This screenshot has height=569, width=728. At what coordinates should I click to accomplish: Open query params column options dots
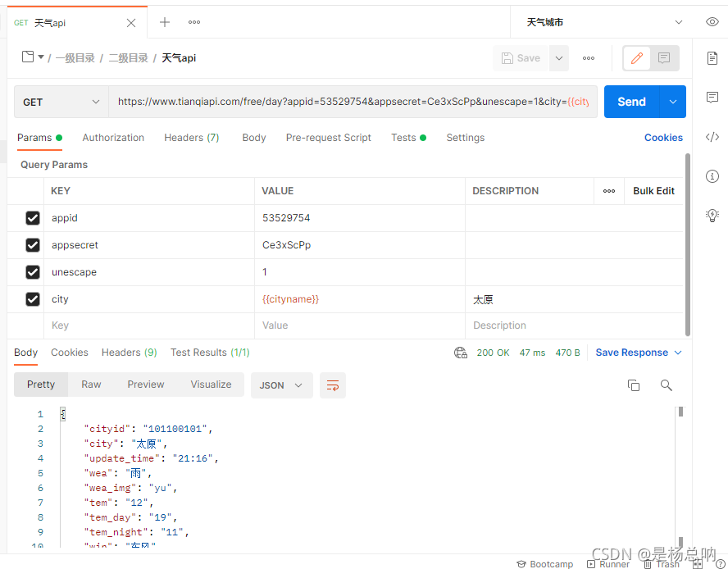tap(609, 191)
